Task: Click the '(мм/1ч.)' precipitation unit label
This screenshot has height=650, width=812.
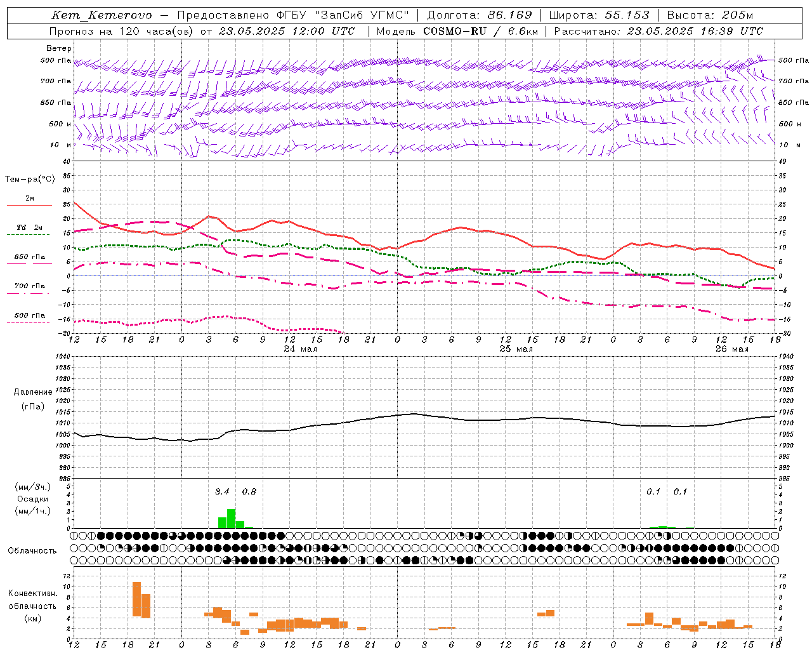Action: pyautogui.click(x=33, y=511)
